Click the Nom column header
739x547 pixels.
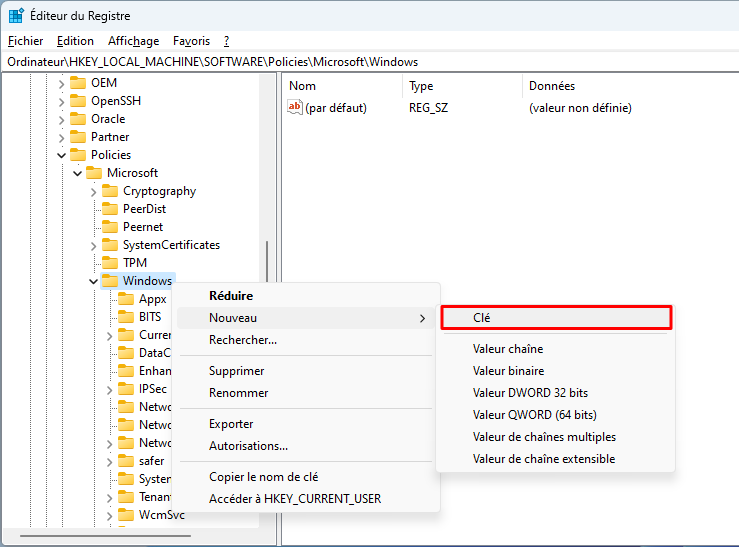coord(344,86)
